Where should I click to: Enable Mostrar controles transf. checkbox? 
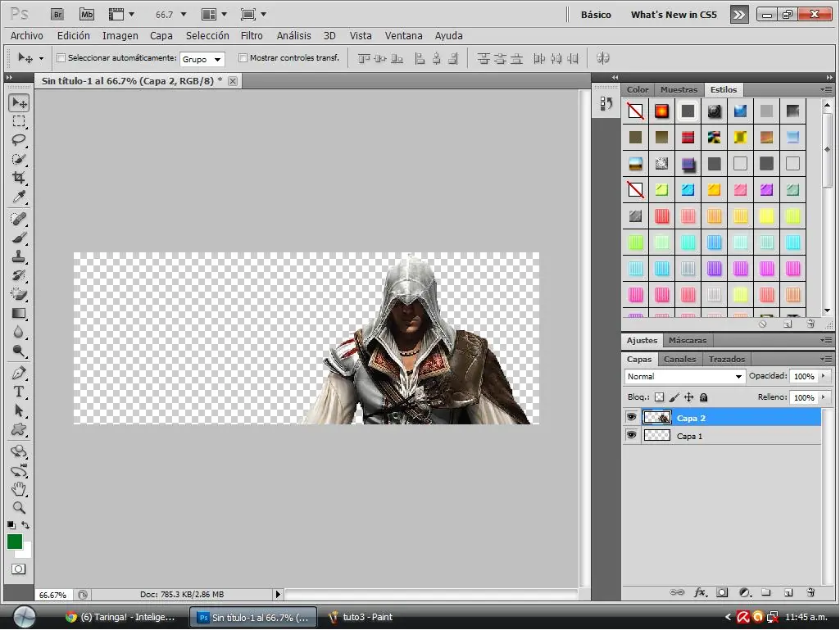(x=243, y=58)
